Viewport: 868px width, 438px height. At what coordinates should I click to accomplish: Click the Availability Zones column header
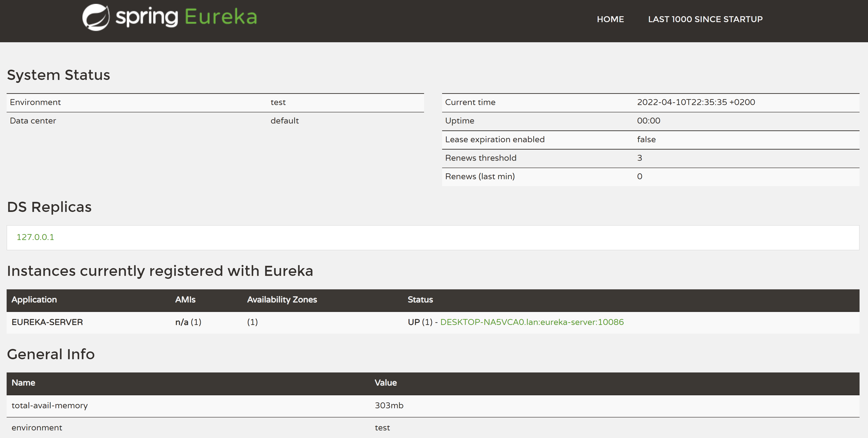coord(282,300)
